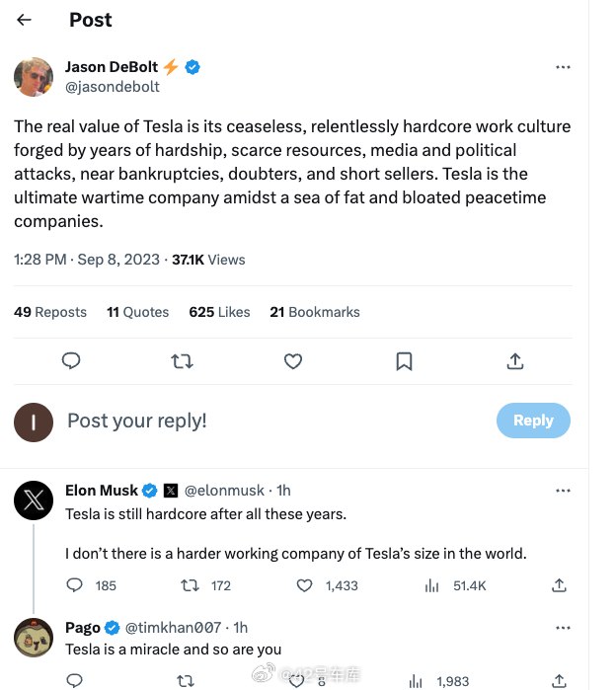View the 625 Likes list
Image resolution: width=616 pixels, height=690 pixels.
tap(219, 312)
